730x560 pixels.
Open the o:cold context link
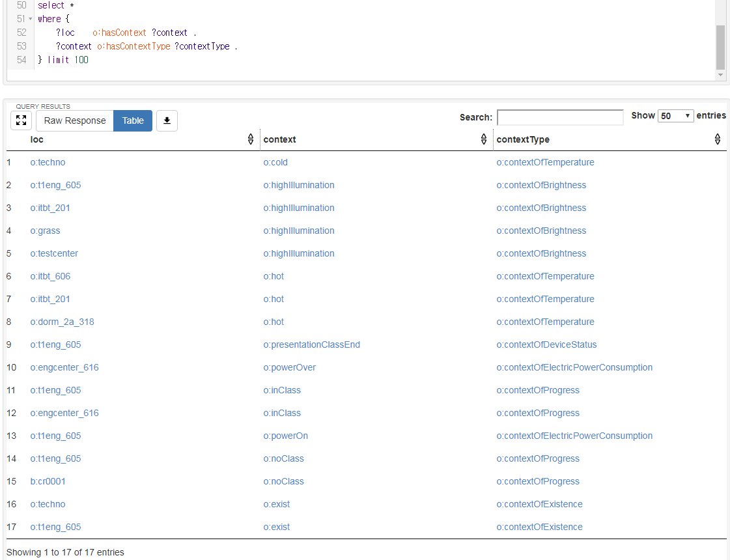pyautogui.click(x=275, y=162)
